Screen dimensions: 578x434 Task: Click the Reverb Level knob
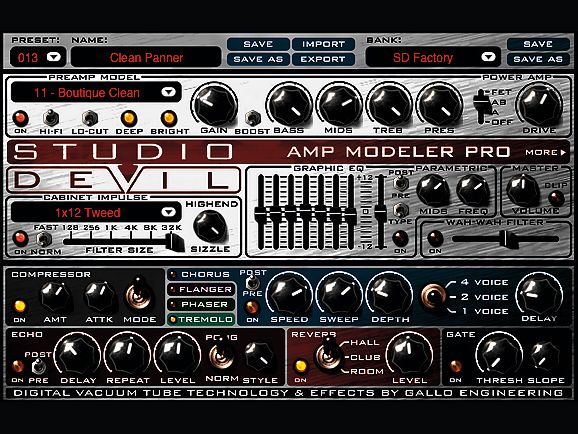(x=410, y=355)
